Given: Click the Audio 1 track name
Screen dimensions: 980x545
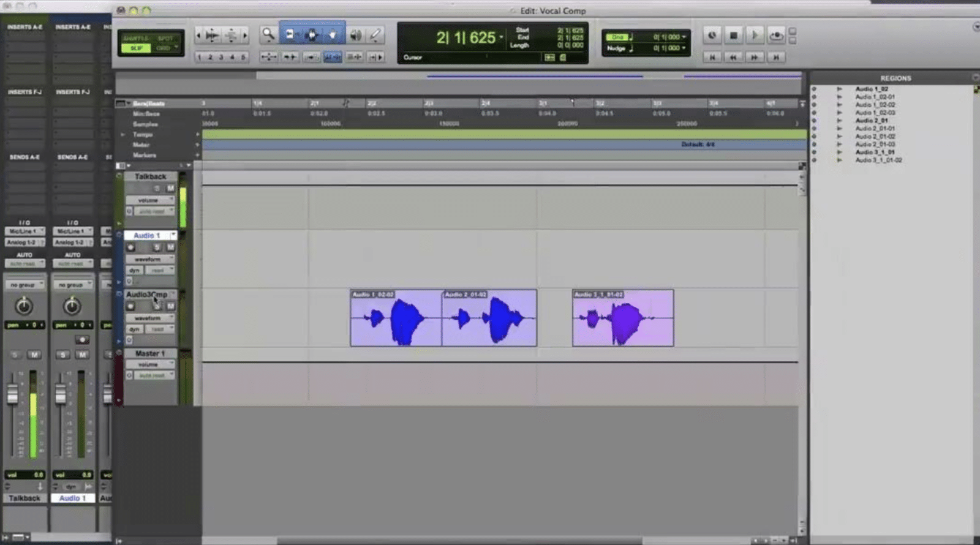Looking at the screenshot, I should click(147, 235).
